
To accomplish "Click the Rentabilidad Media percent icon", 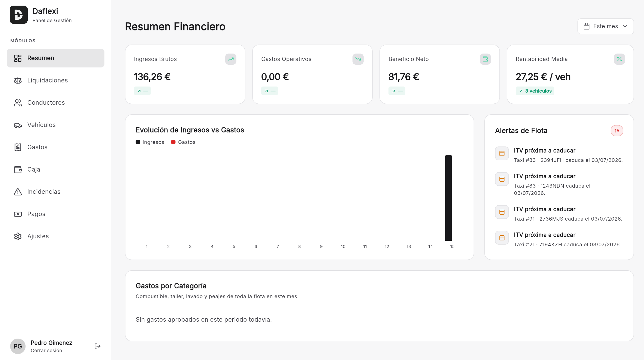I will tap(619, 59).
